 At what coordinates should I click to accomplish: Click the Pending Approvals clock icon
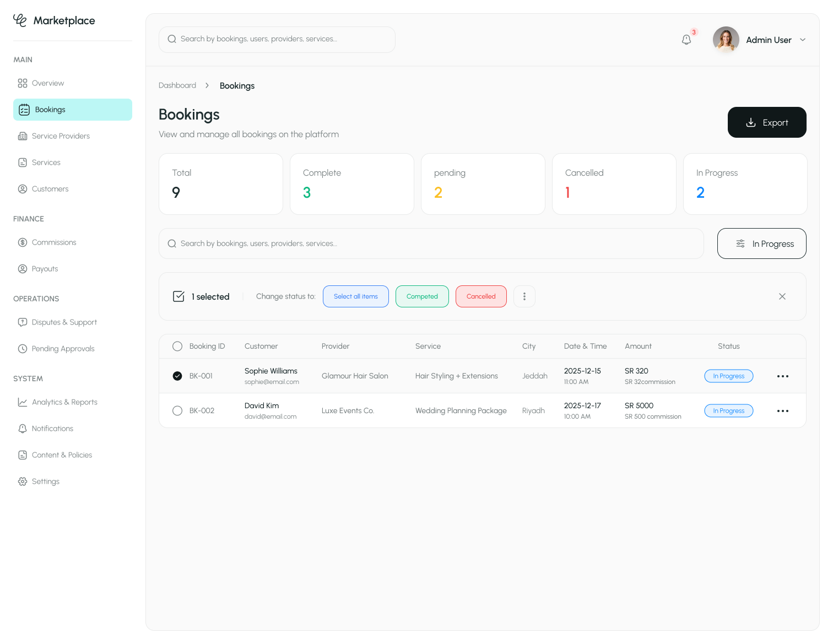(23, 349)
